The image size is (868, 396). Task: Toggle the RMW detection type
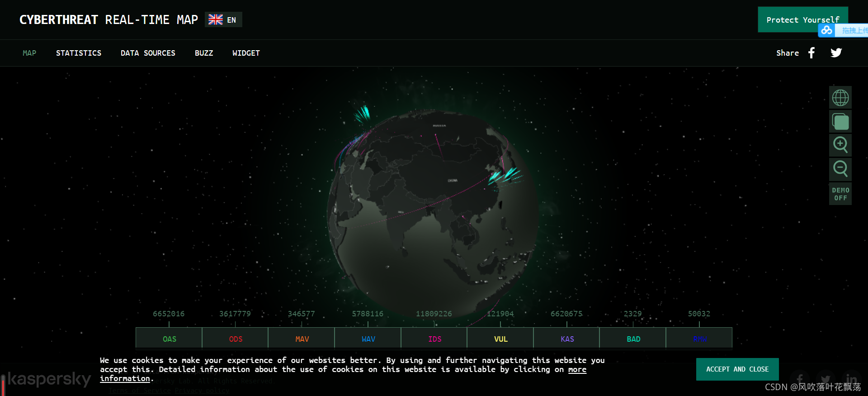coord(699,339)
